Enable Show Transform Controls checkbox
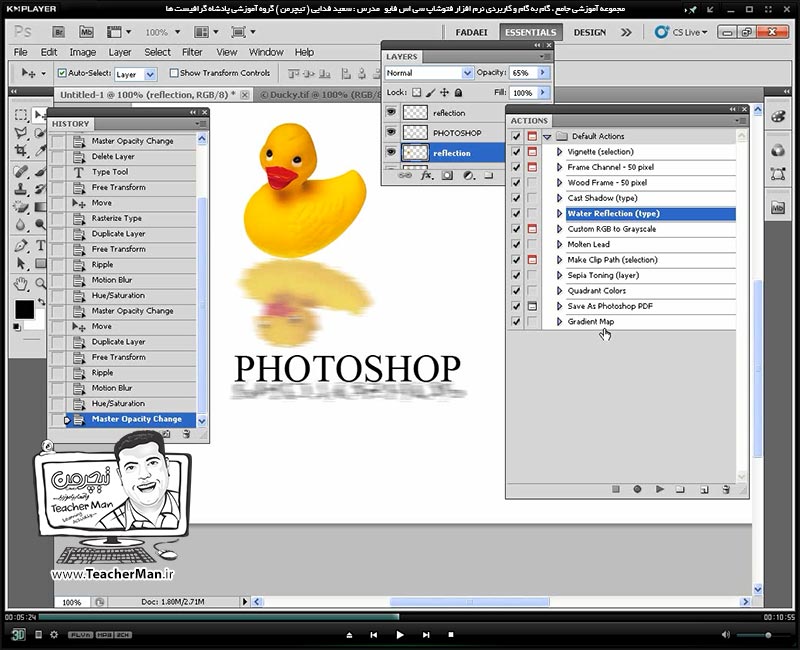The width and height of the screenshot is (800, 650). tap(174, 73)
